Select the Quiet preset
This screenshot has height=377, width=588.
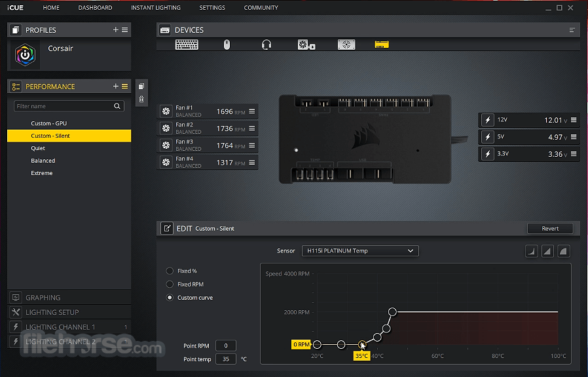coord(69,148)
